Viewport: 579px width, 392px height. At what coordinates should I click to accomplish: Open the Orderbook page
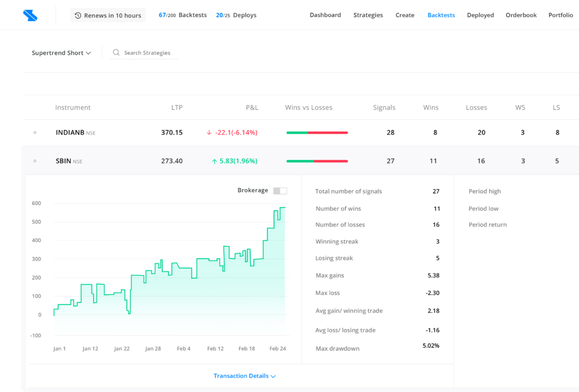click(521, 15)
